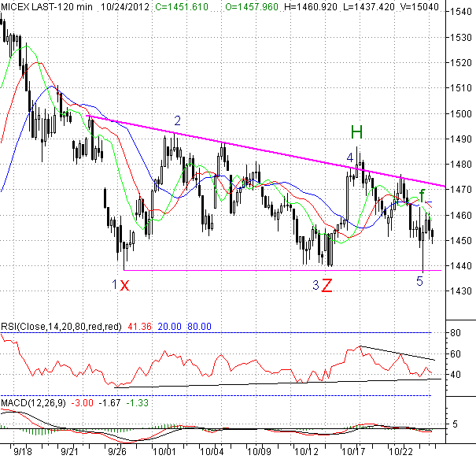Click the H=1460.920 high value
The height and width of the screenshot is (459, 476).
click(311, 6)
